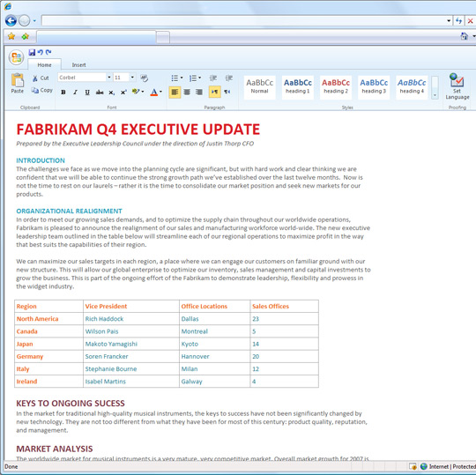Screen dimensions: 476x475
Task: Open the font name dropdown arrow
Action: click(x=109, y=78)
